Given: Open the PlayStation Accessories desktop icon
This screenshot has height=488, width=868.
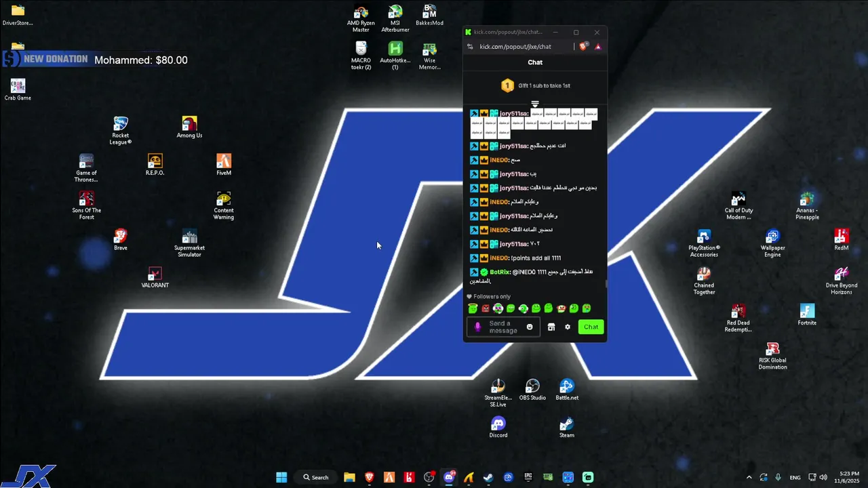Looking at the screenshot, I should point(704,243).
